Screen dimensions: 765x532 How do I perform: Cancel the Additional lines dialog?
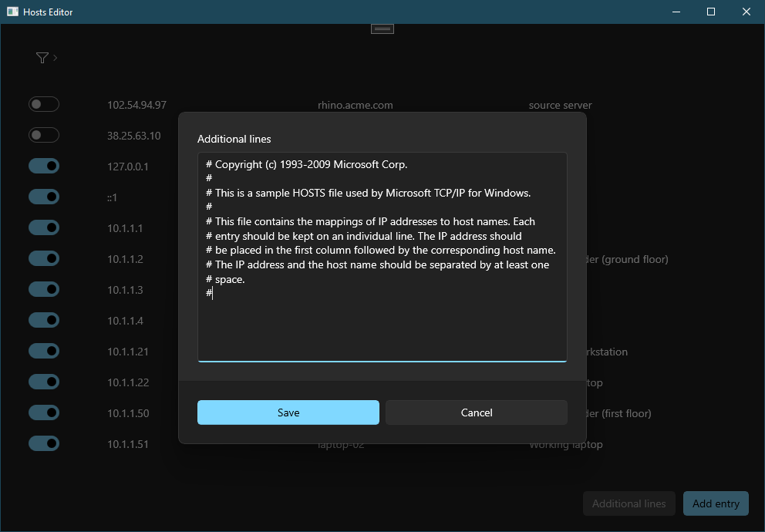tap(476, 412)
